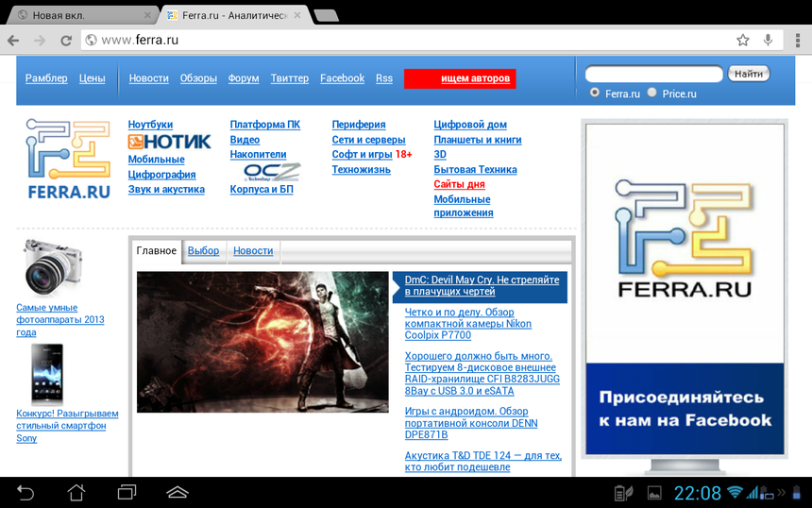Select the Выбор content tab

coord(203,250)
